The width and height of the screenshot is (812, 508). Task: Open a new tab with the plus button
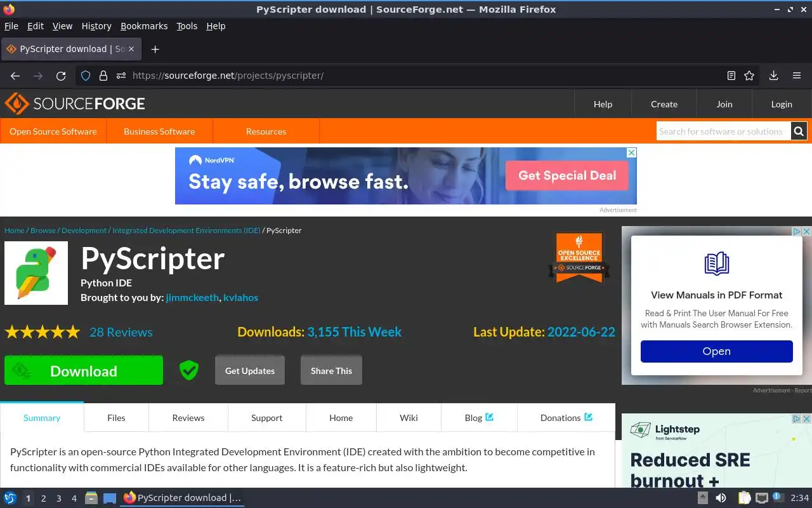[x=155, y=49]
